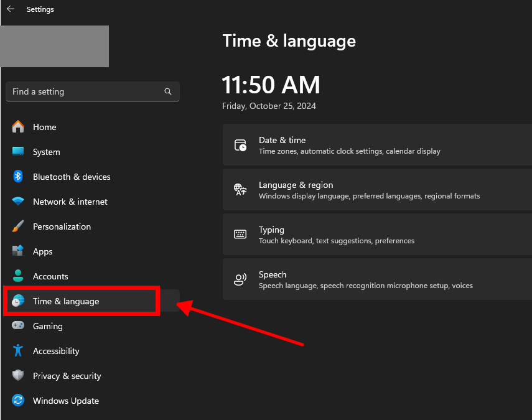Click the Gaming controller icon

tap(18, 326)
